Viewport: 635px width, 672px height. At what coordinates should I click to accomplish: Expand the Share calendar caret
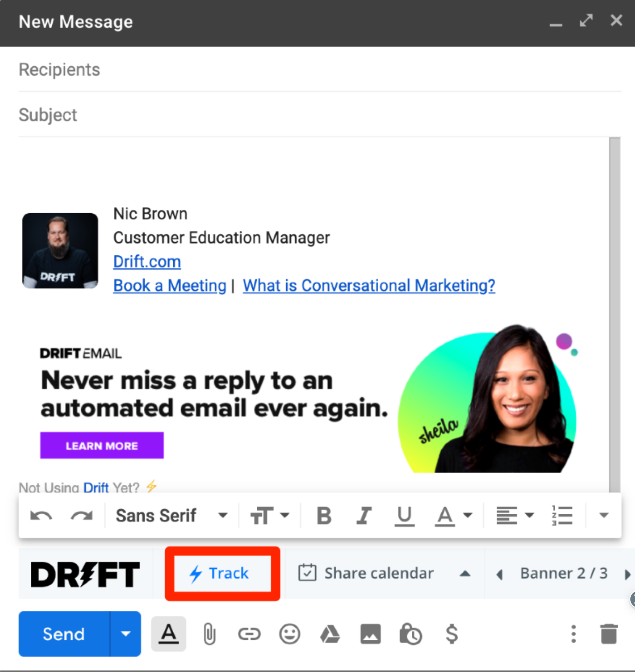pos(465,574)
